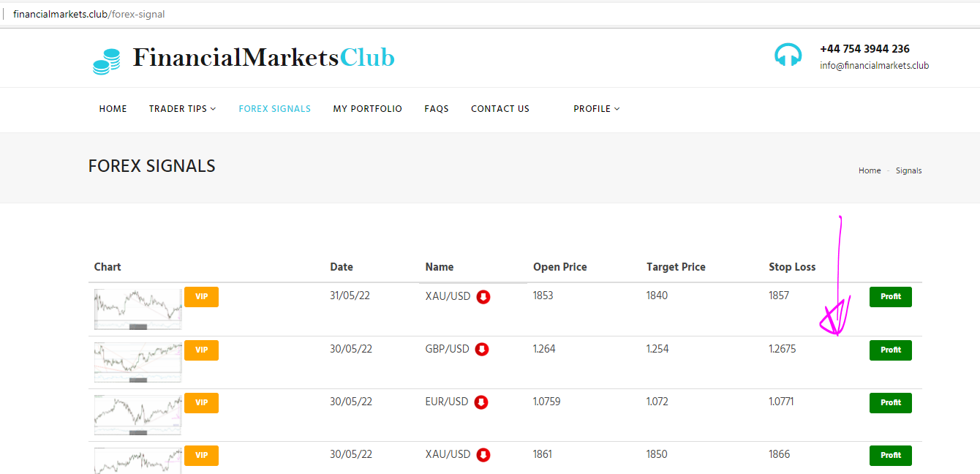
Task: Expand the Trader Tips dropdown menu
Action: [182, 109]
